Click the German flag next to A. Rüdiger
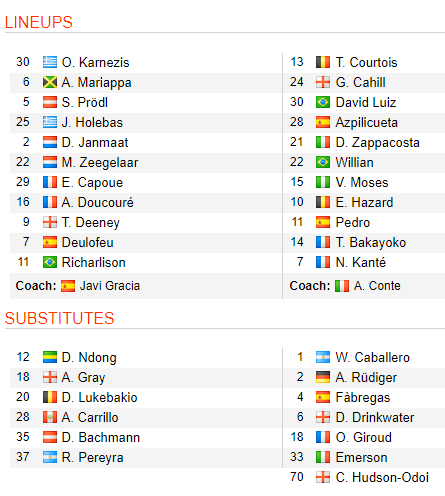 323,377
